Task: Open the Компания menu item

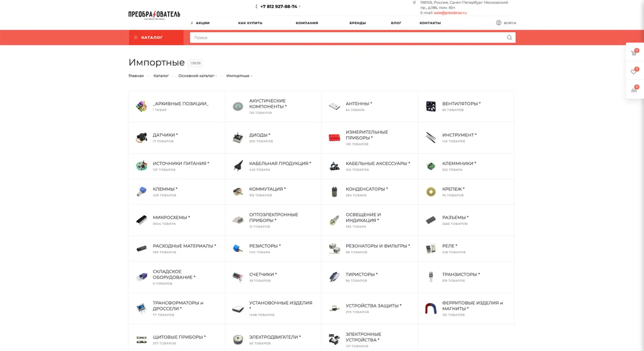Action: pyautogui.click(x=307, y=23)
